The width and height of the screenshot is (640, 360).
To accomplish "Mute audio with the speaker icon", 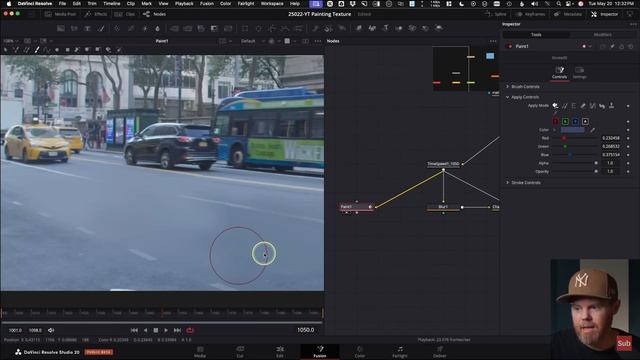I will coord(51,330).
